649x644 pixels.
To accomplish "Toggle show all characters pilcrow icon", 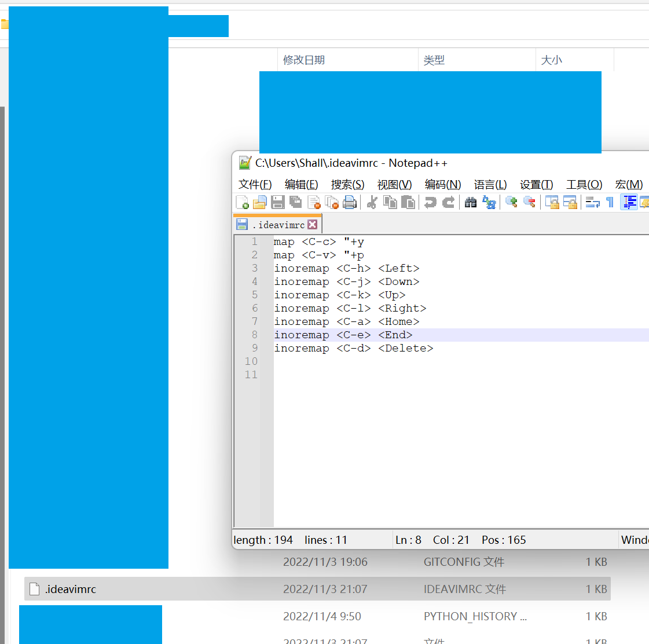I will [x=610, y=202].
